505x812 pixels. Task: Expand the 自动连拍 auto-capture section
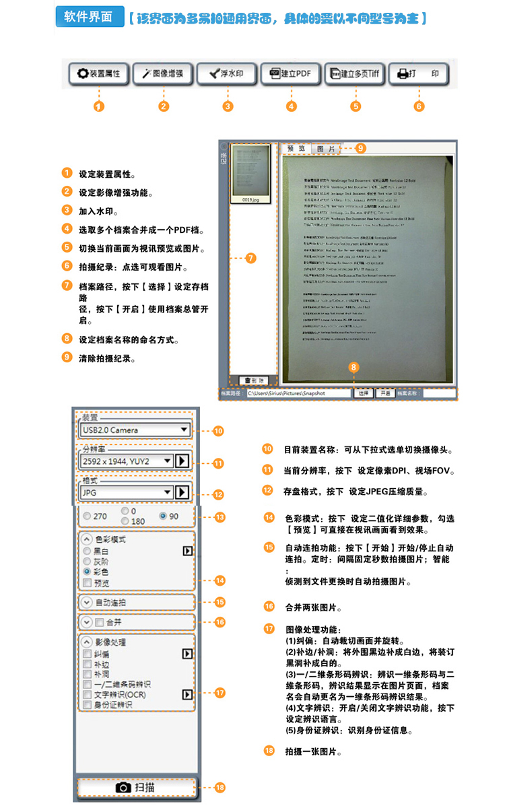coord(87,602)
